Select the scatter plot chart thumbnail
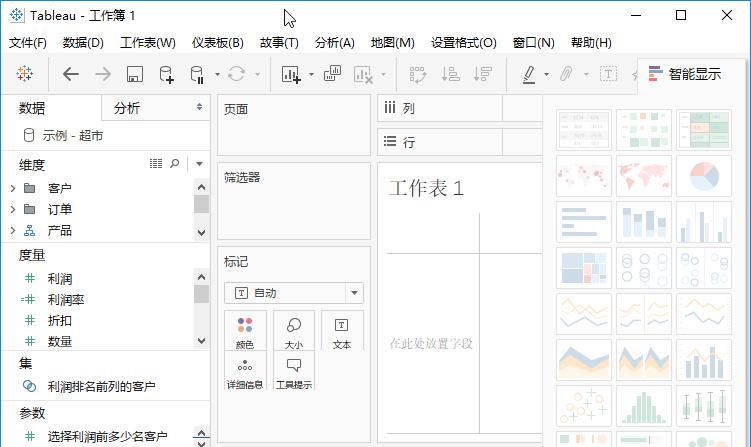This screenshot has width=751, height=447. click(584, 406)
